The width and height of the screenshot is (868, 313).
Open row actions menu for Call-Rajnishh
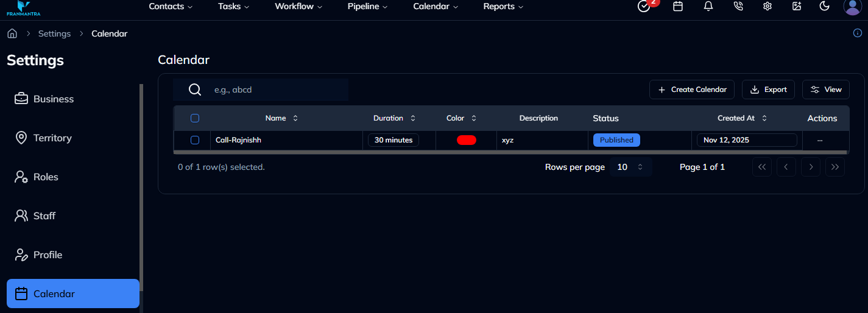click(x=820, y=140)
